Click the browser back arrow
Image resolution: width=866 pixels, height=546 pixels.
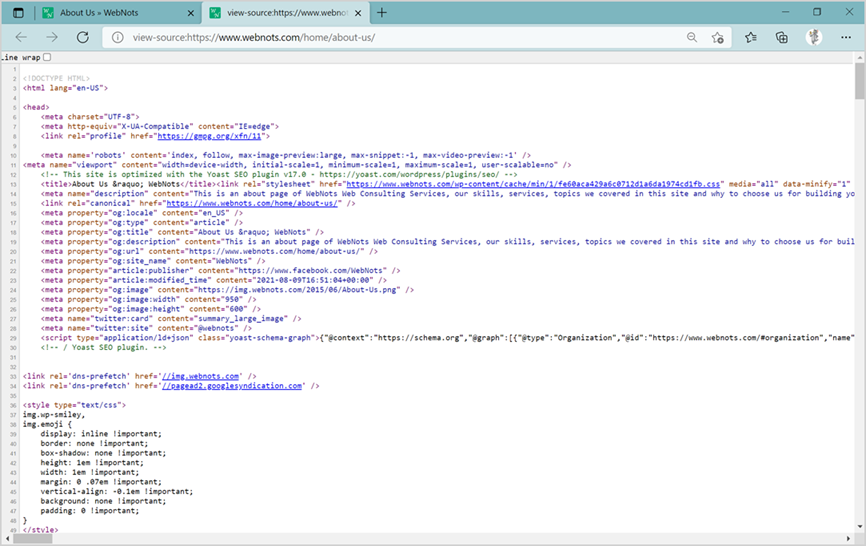coord(21,37)
